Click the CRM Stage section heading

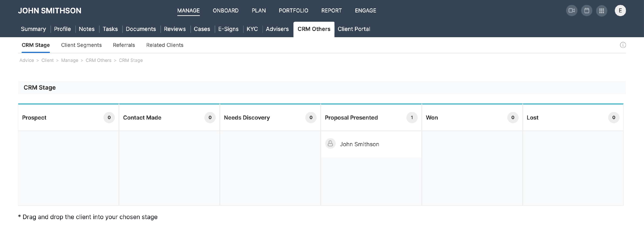(39, 88)
